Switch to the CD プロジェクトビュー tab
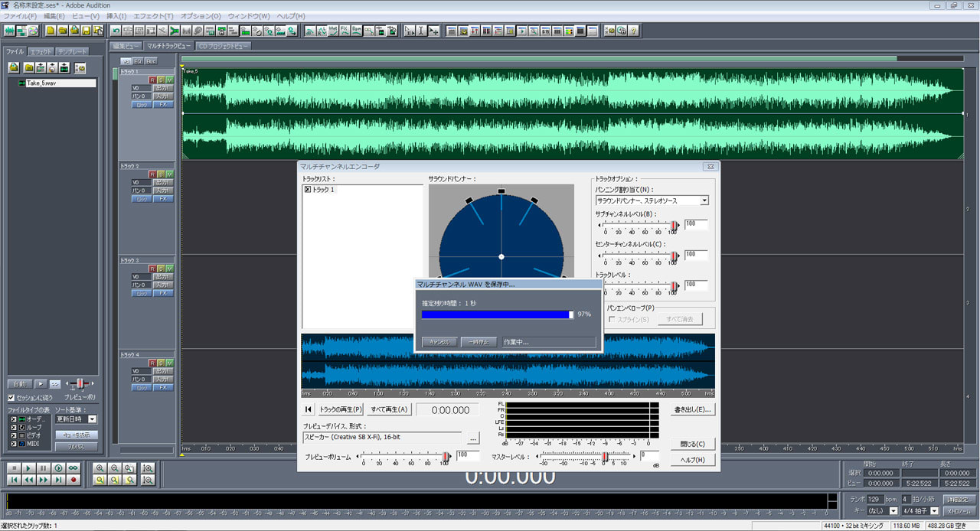 pos(224,46)
